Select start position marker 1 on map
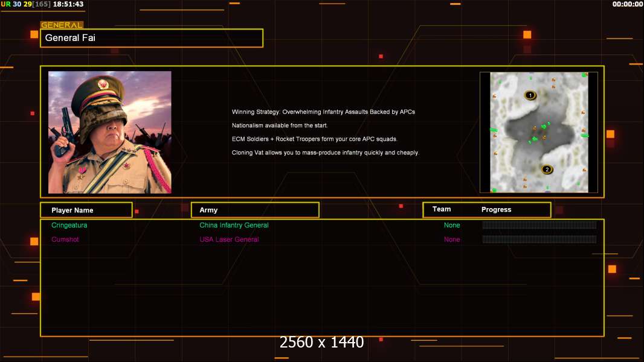The width and height of the screenshot is (644, 362). tap(530, 95)
